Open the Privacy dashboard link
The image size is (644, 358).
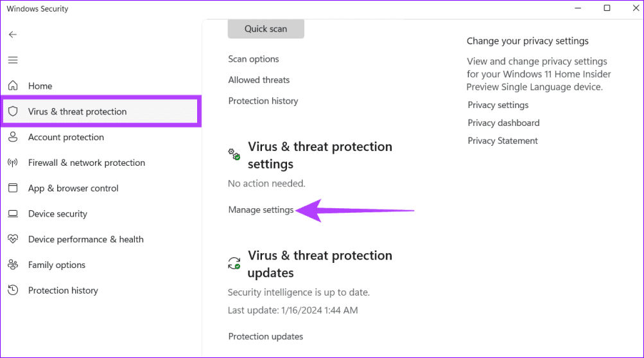[503, 123]
